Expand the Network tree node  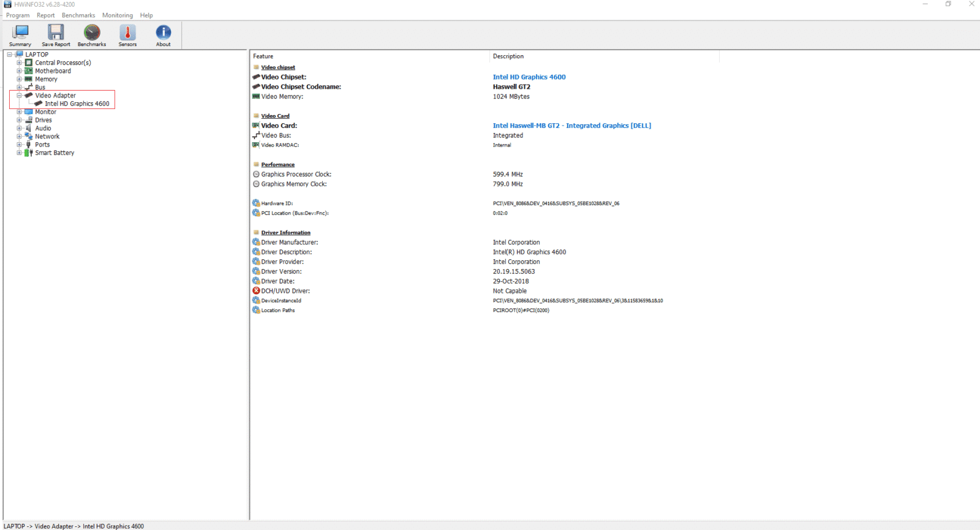[19, 137]
